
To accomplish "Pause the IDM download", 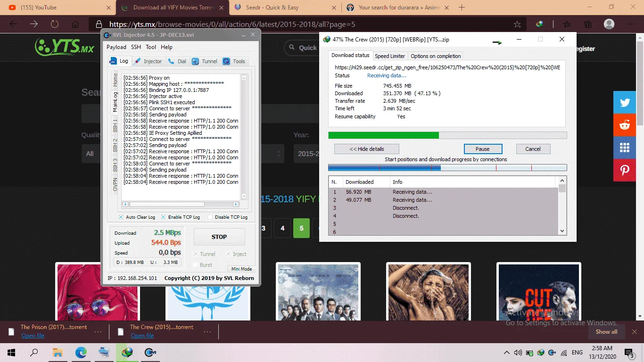I will coord(483,149).
